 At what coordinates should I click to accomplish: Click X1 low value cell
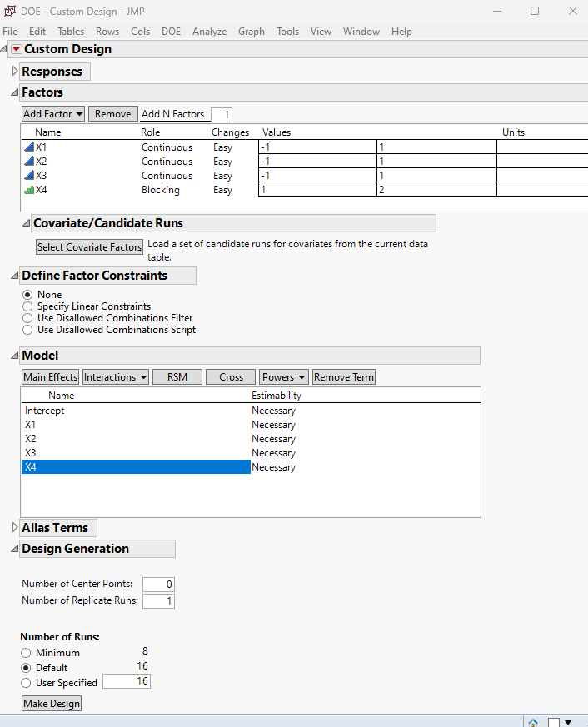pos(317,147)
